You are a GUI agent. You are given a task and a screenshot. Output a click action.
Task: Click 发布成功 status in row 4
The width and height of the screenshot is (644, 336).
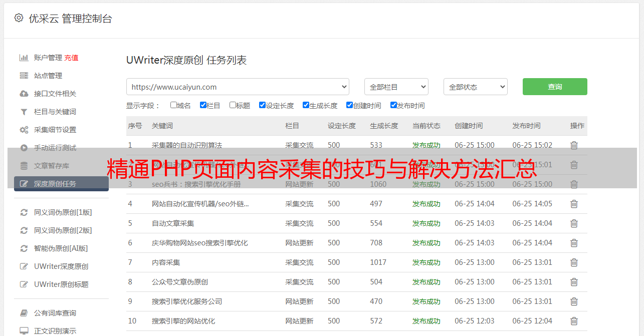pyautogui.click(x=426, y=204)
